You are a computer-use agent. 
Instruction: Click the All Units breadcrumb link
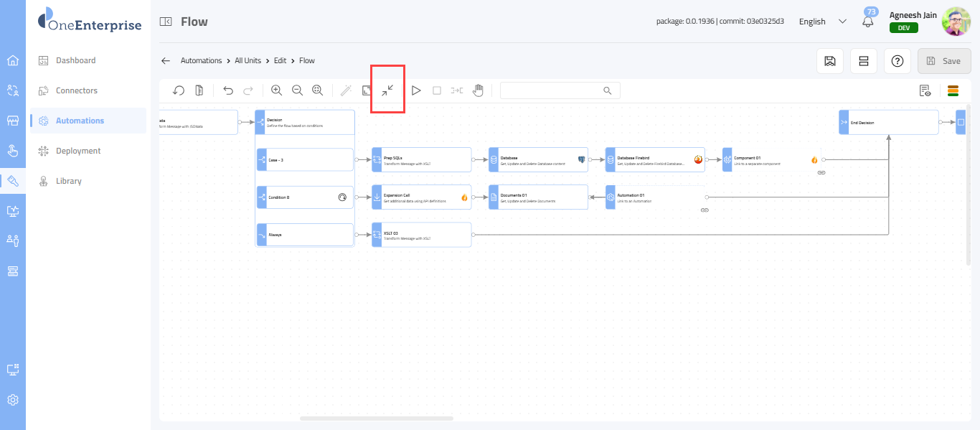pyautogui.click(x=248, y=61)
